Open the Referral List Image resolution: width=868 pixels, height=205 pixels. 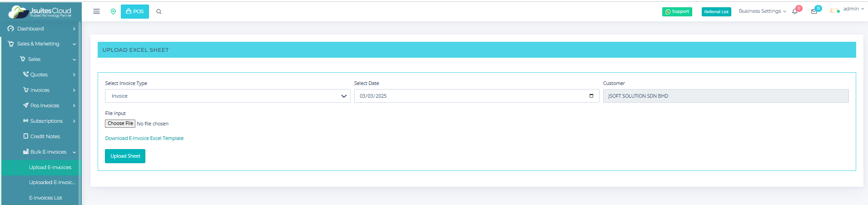[716, 12]
